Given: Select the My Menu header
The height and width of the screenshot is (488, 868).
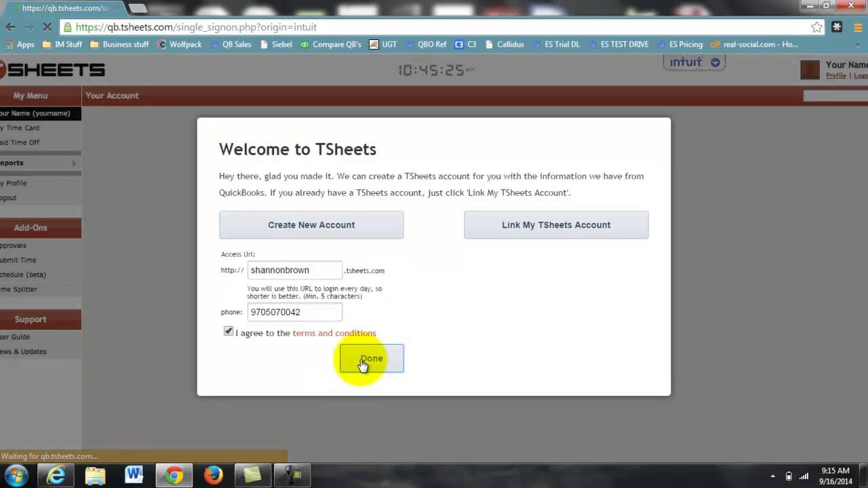Looking at the screenshot, I should [x=31, y=96].
